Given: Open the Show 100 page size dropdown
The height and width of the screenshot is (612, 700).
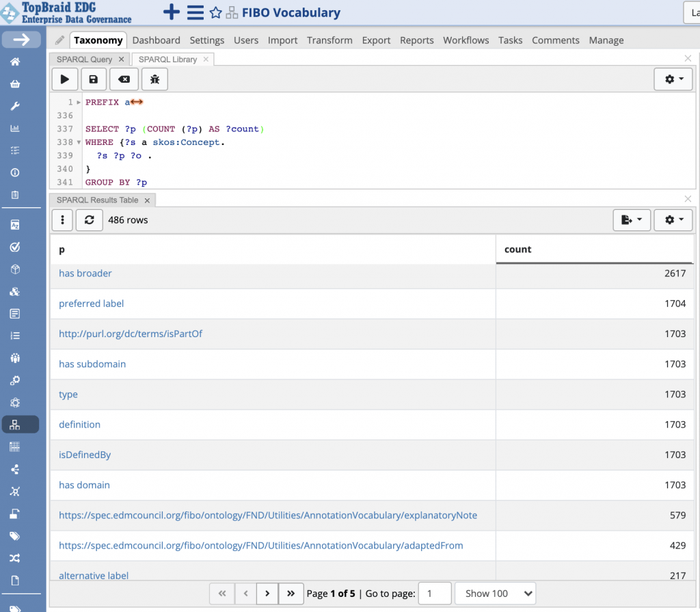Looking at the screenshot, I should tap(496, 594).
